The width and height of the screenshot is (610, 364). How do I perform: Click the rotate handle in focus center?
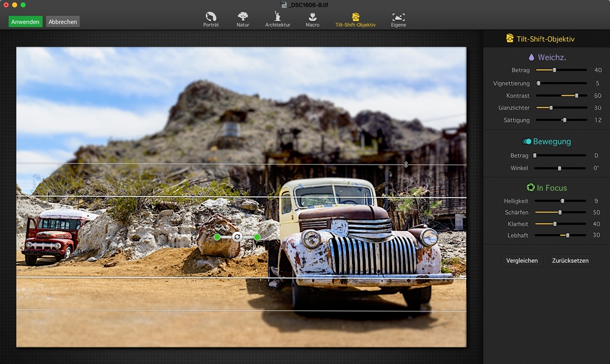[237, 237]
